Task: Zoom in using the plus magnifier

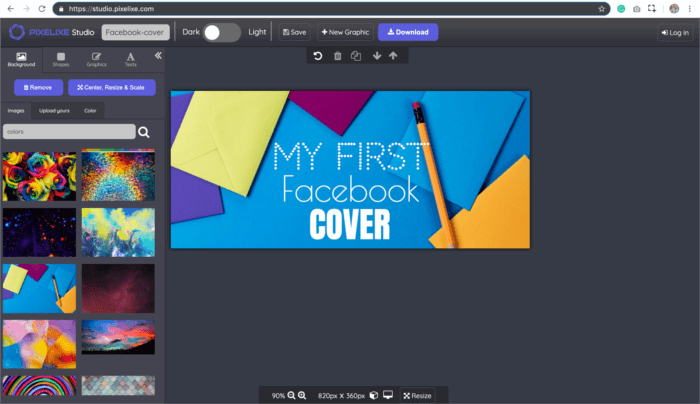Action: coord(301,396)
